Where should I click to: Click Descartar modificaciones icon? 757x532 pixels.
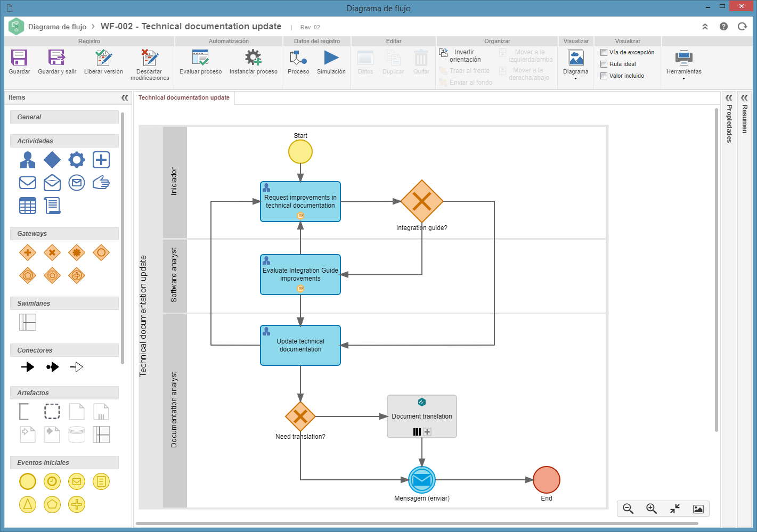(150, 58)
